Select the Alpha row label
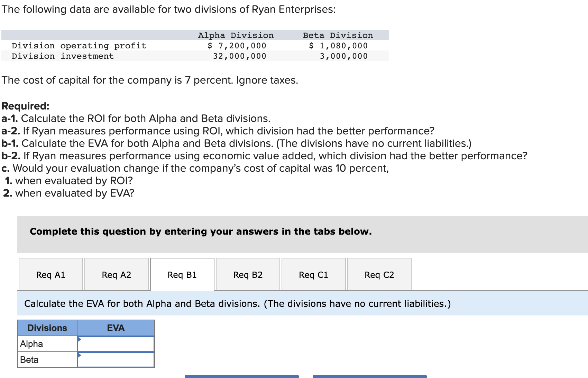This screenshot has width=588, height=378. 31,343
